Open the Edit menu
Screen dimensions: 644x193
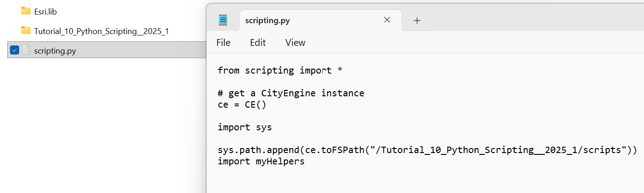(x=258, y=42)
